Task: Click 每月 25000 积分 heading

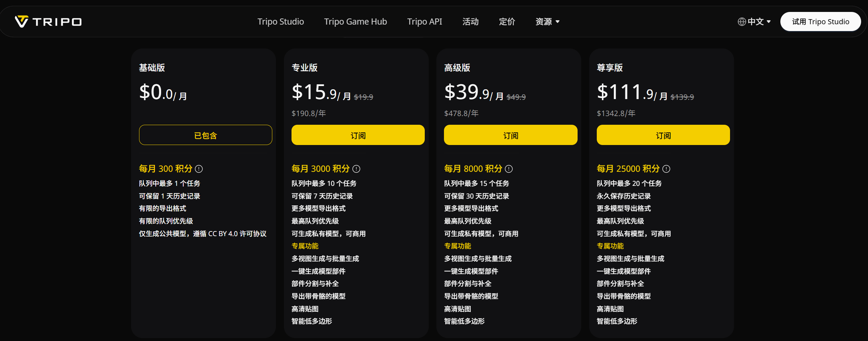Action: coord(628,169)
